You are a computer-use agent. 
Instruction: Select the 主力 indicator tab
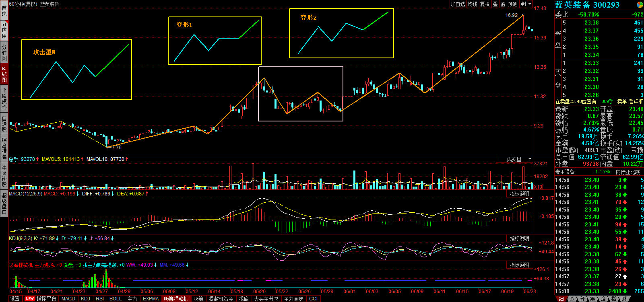coord(132,298)
